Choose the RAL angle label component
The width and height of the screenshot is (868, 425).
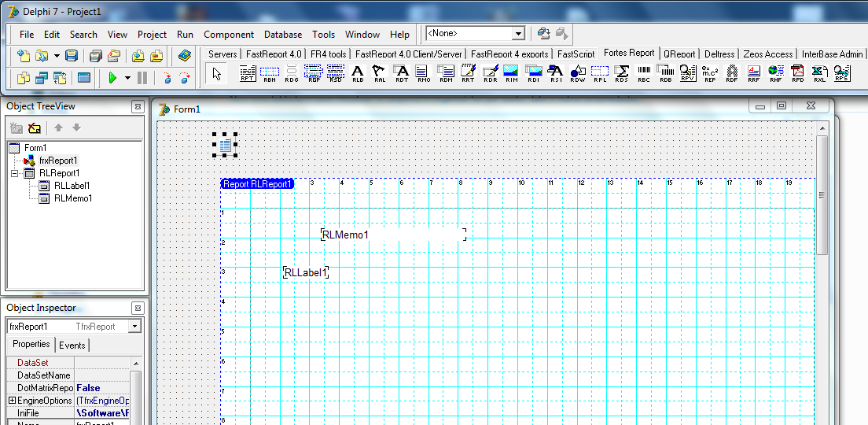pos(379,72)
